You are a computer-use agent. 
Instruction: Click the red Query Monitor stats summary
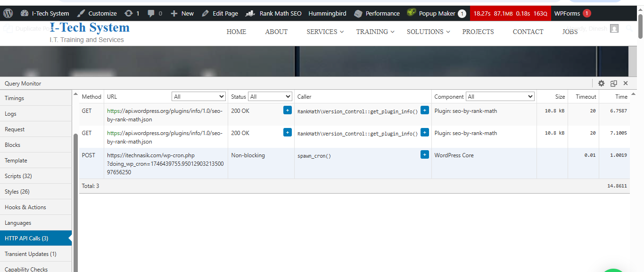(510, 13)
